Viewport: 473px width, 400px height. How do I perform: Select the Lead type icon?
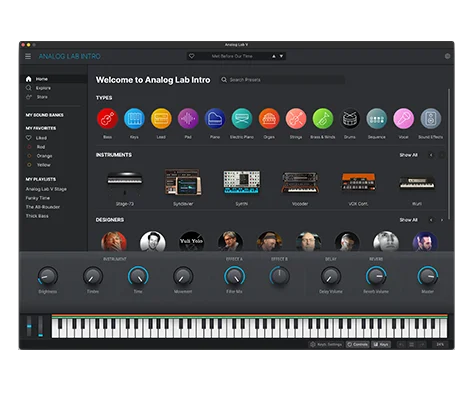[x=161, y=118]
